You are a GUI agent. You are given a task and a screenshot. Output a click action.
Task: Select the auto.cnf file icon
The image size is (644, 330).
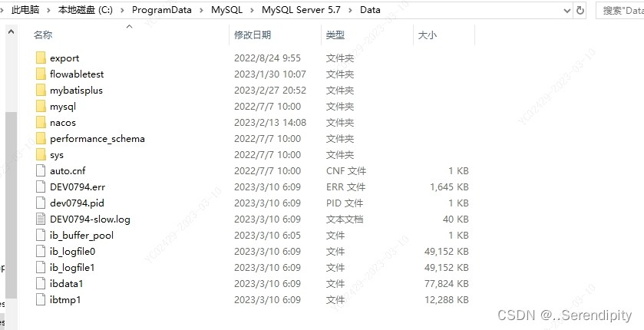(41, 170)
